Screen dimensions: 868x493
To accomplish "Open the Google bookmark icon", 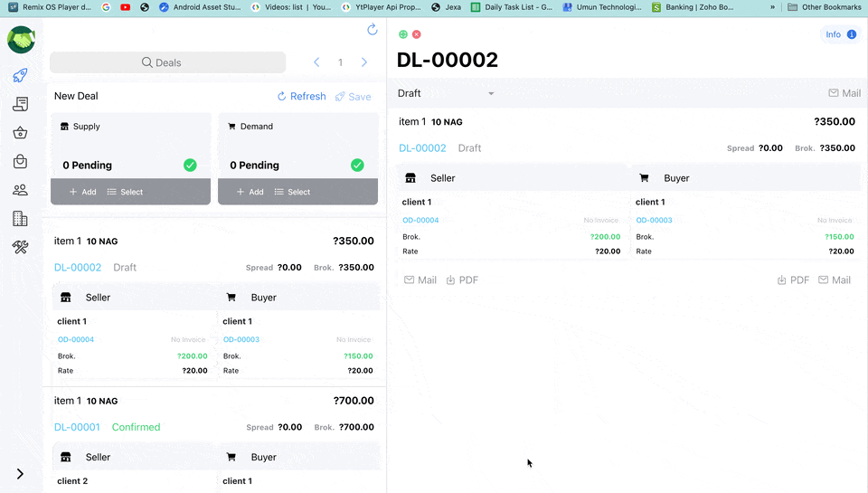I will [107, 7].
